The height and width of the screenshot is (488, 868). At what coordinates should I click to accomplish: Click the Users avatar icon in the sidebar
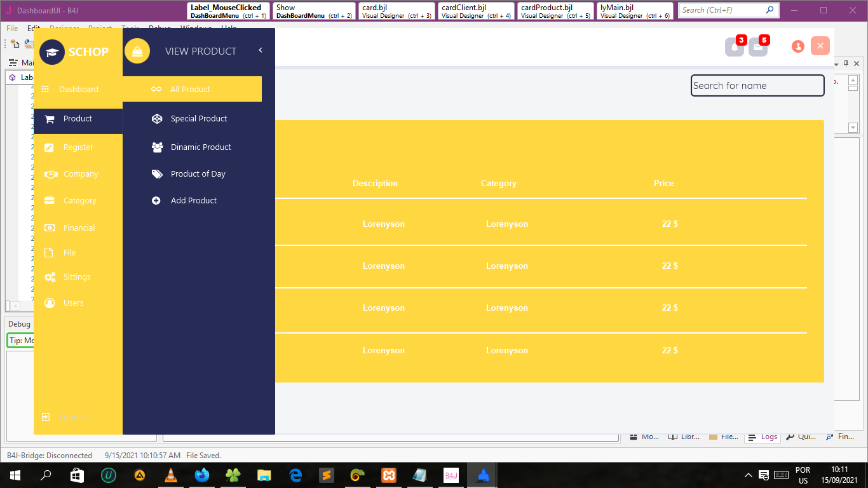pos(50,303)
